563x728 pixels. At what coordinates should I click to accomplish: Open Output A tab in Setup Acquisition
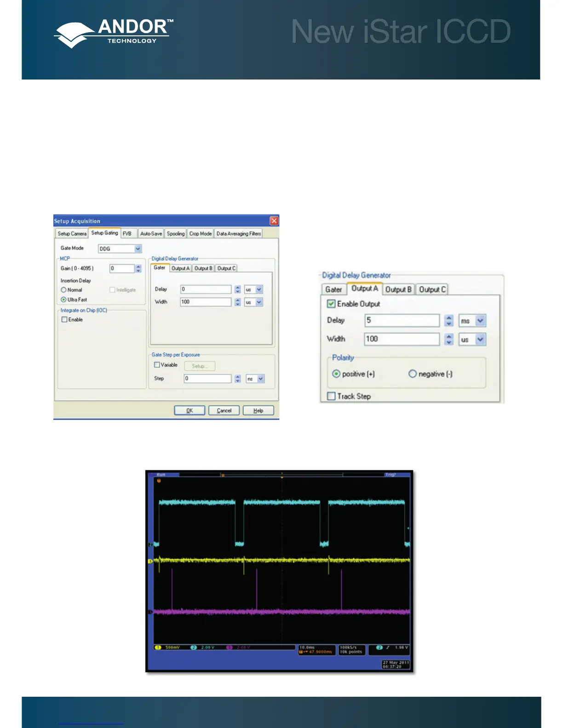click(x=180, y=268)
